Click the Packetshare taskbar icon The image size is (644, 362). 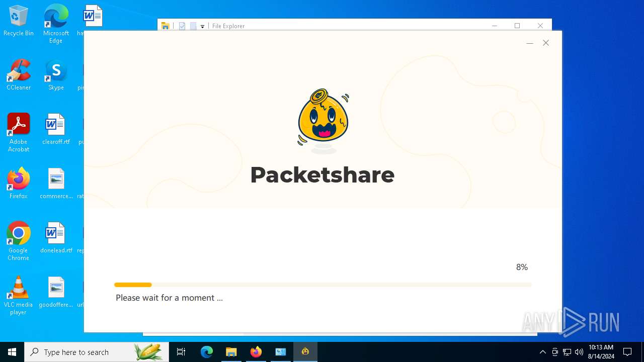click(305, 352)
